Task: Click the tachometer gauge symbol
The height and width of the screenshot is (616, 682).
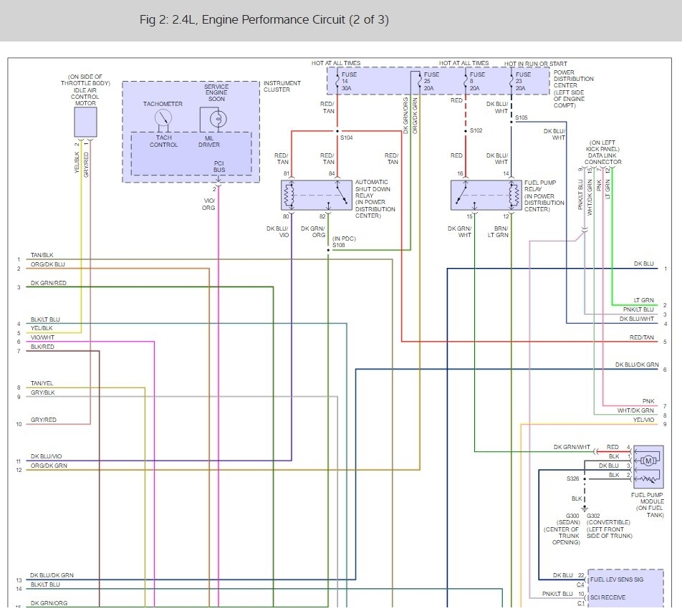Action: (163, 117)
